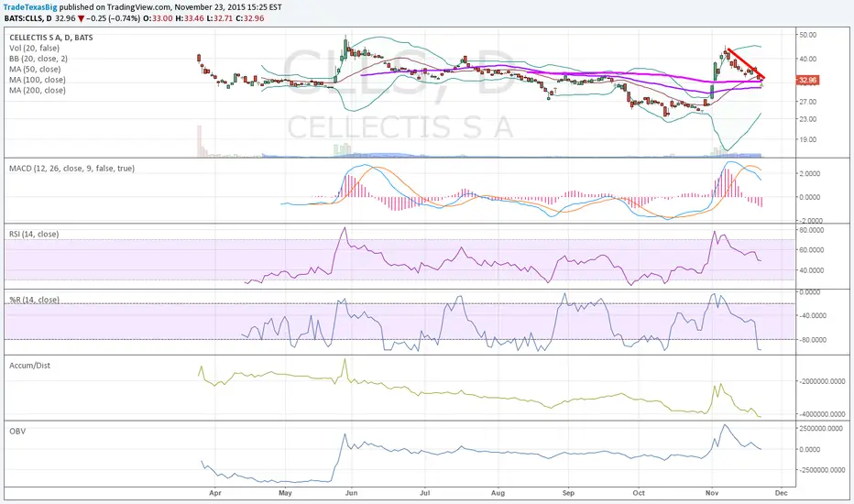Select the RSI (14, close) pane label
Viewport: 854px width, 504px height.
[34, 234]
